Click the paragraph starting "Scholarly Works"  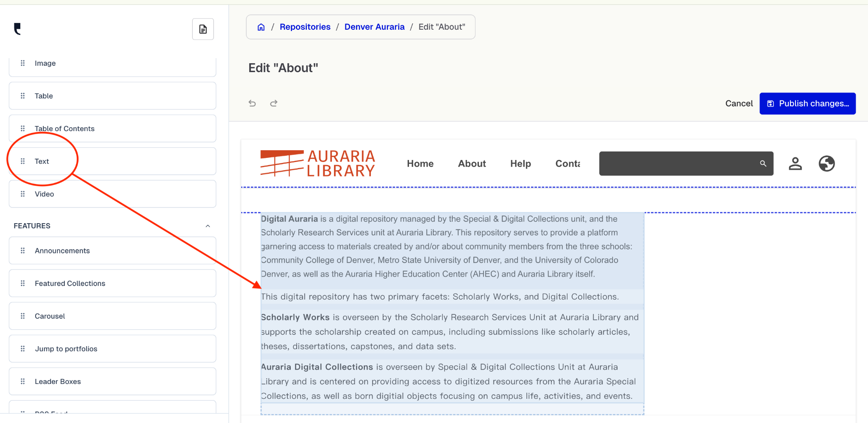coord(450,332)
